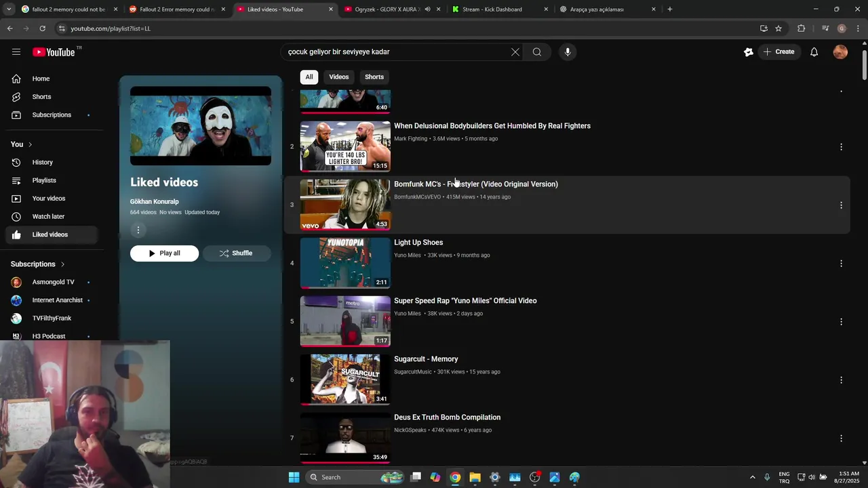Viewport: 868px width, 488px height.
Task: Click the icon left of the Create button
Action: tap(749, 52)
